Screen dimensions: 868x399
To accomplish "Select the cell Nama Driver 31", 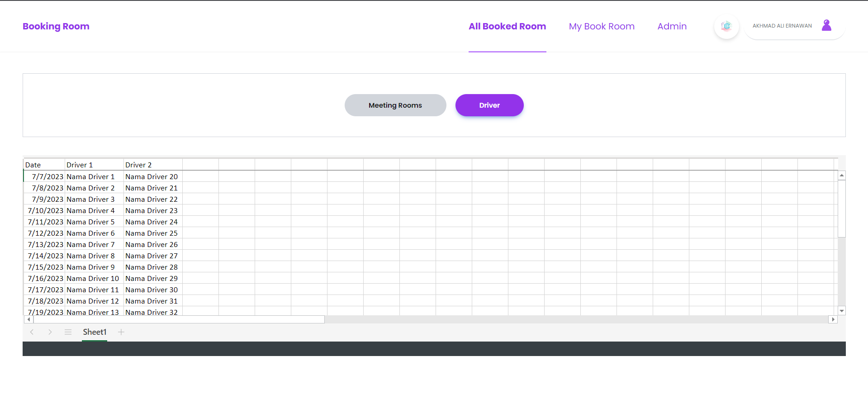I will 153,301.
